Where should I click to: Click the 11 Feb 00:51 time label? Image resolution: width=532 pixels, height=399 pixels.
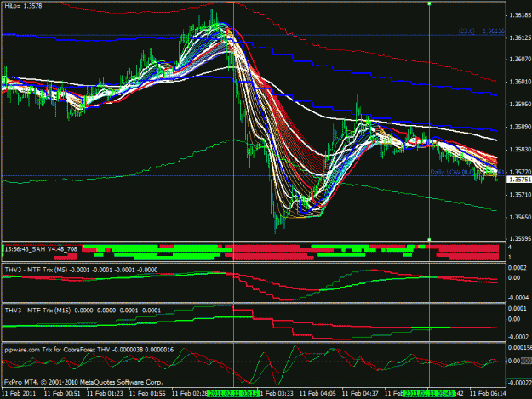(x=62, y=394)
